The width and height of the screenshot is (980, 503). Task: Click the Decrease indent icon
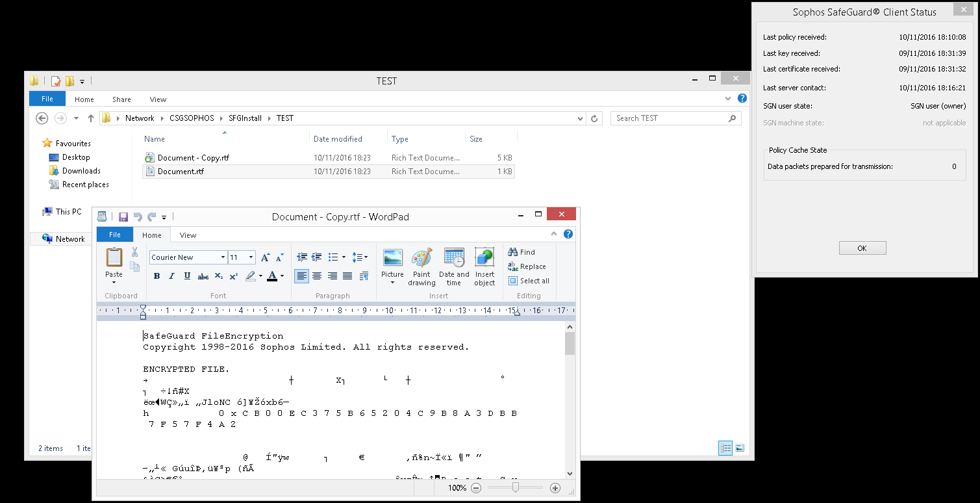pyautogui.click(x=301, y=257)
